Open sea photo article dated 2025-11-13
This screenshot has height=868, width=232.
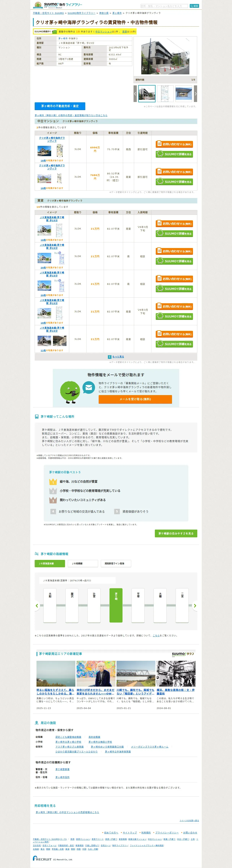coord(56,673)
